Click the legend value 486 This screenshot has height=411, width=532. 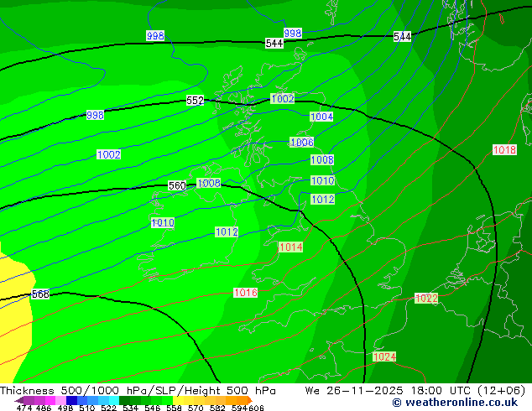(44, 408)
